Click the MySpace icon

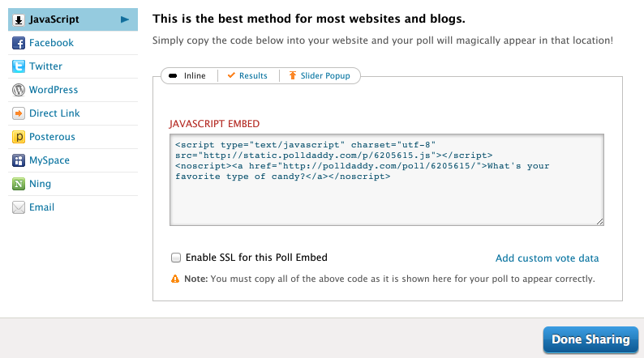point(18,160)
